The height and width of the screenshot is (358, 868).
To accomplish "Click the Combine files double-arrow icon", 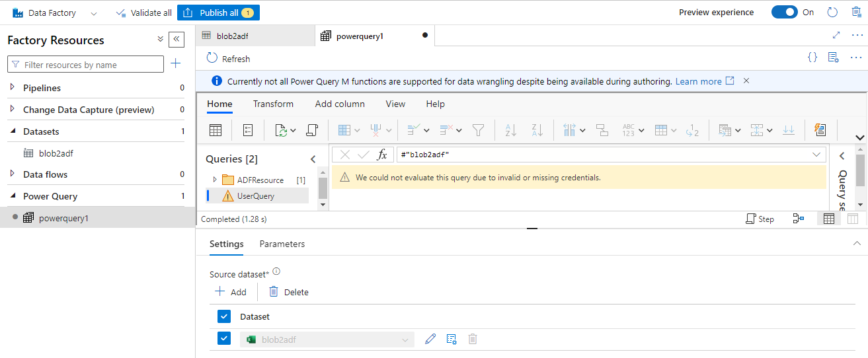I will [789, 130].
